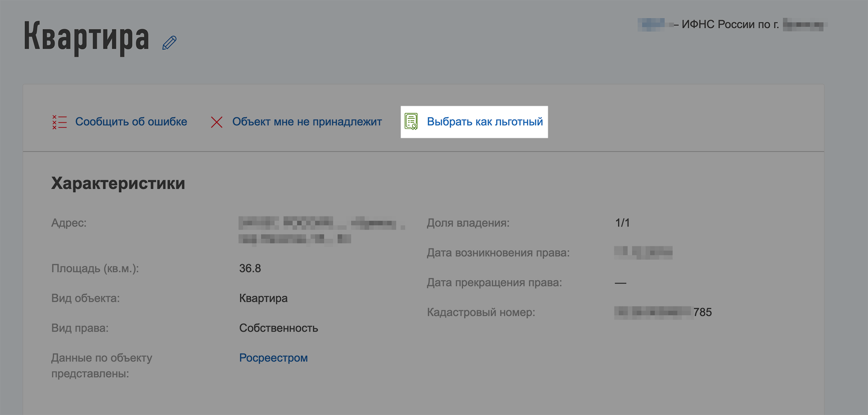
Task: Click the red X icon before Объект мне не принадлежит
Action: pyautogui.click(x=217, y=122)
